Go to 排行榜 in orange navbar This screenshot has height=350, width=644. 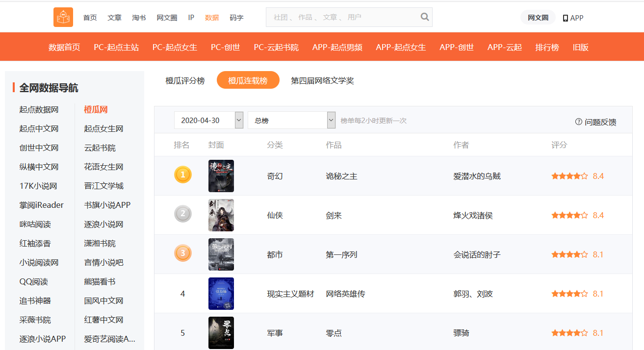coord(547,47)
